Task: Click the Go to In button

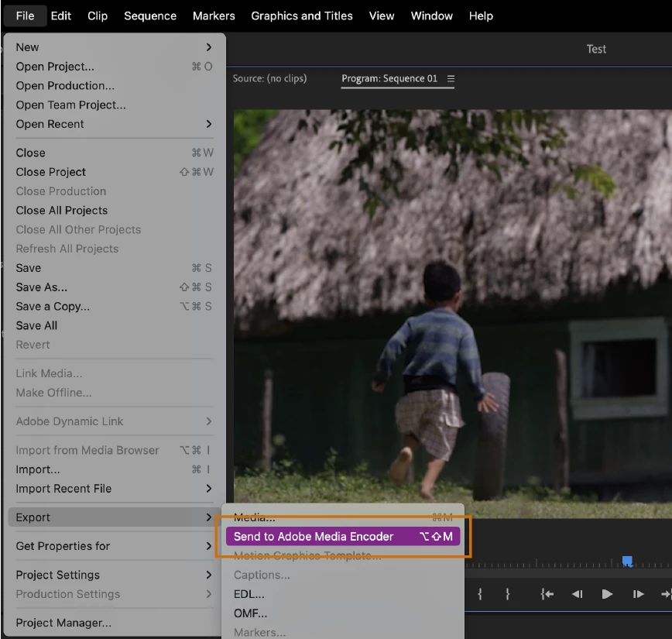Action: coord(547,594)
